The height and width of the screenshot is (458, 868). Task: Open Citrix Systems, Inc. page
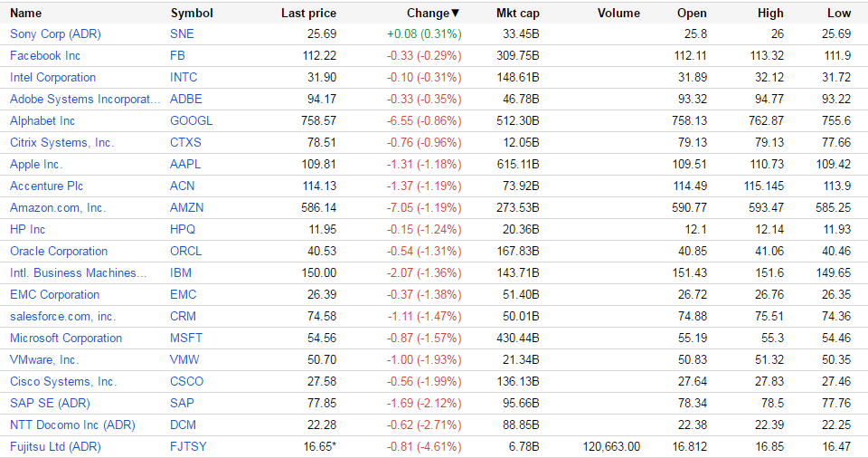coord(62,143)
